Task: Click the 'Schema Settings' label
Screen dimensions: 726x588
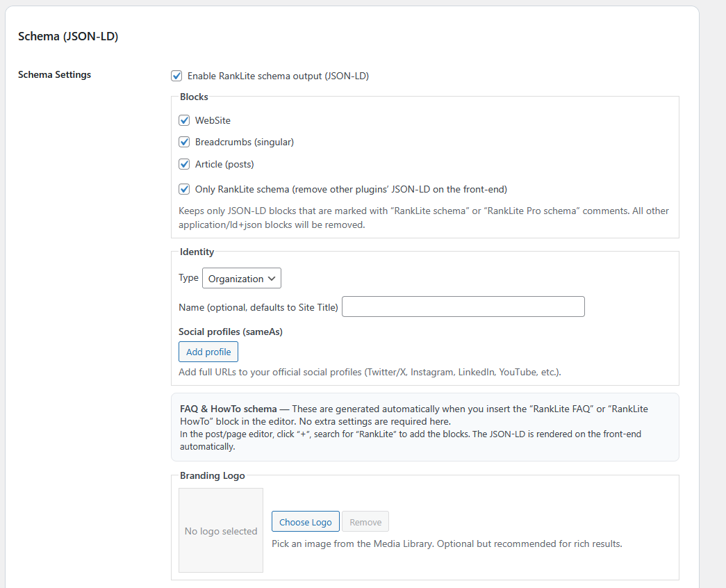Action: pyautogui.click(x=55, y=74)
